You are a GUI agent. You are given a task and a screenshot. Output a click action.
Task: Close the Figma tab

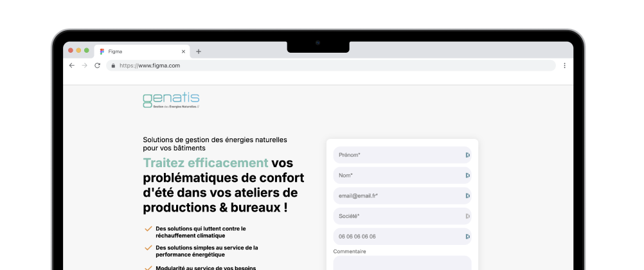pos(183,51)
